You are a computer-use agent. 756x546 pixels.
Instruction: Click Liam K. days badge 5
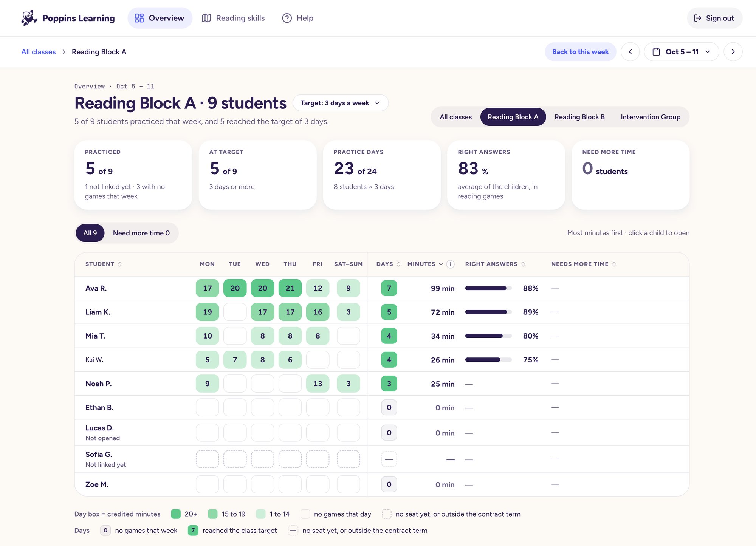(389, 312)
